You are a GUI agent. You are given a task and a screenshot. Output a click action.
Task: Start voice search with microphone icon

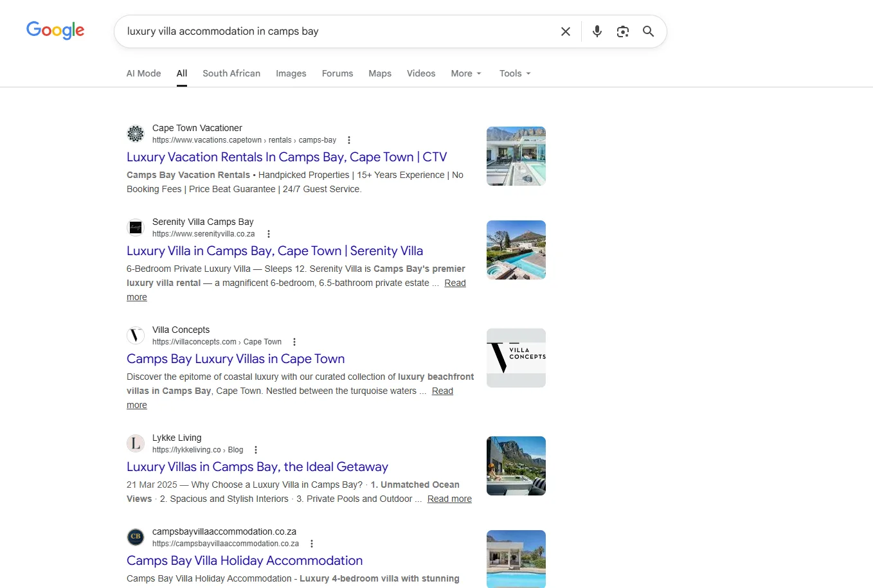pyautogui.click(x=597, y=31)
